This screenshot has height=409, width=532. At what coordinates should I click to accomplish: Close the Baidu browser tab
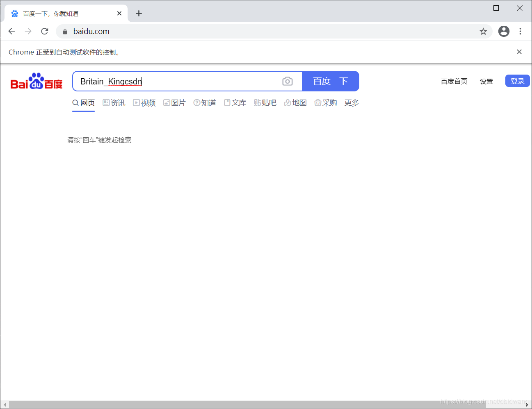point(119,14)
